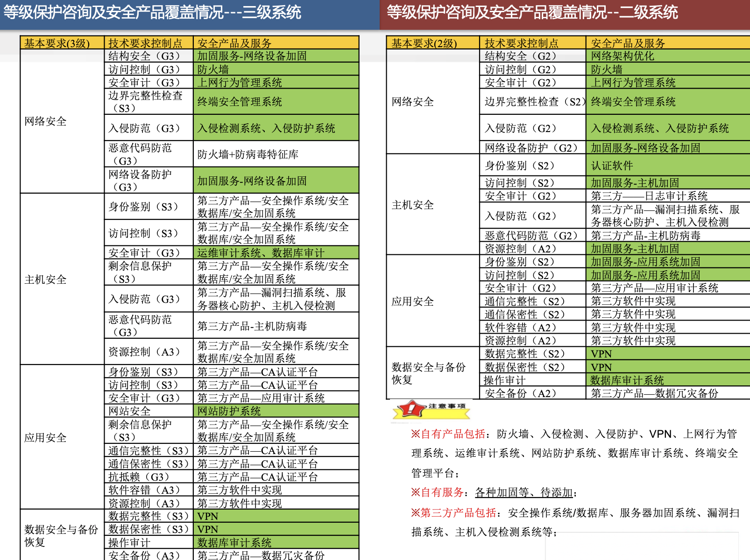This screenshot has height=560, width=750.
Task: Select 通信完整性（S2） cell
Action: point(532,301)
